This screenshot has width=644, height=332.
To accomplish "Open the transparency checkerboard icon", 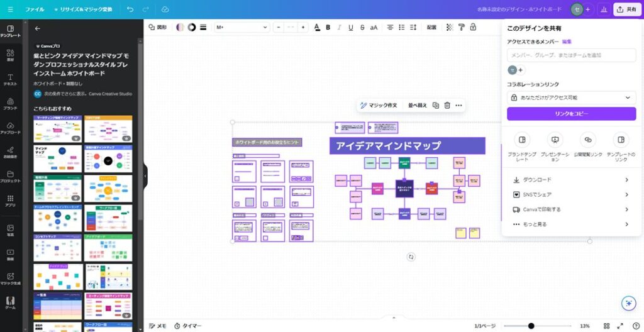I will [450, 27].
